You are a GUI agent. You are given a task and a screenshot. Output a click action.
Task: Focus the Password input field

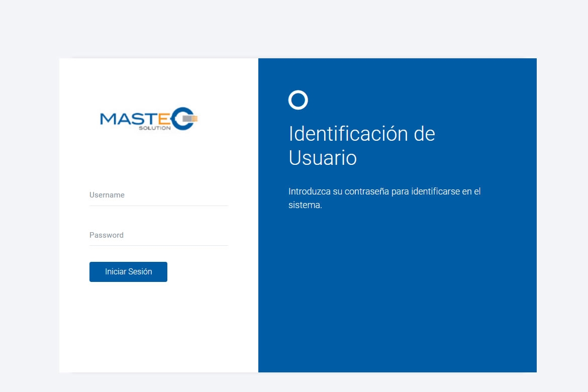(x=159, y=235)
